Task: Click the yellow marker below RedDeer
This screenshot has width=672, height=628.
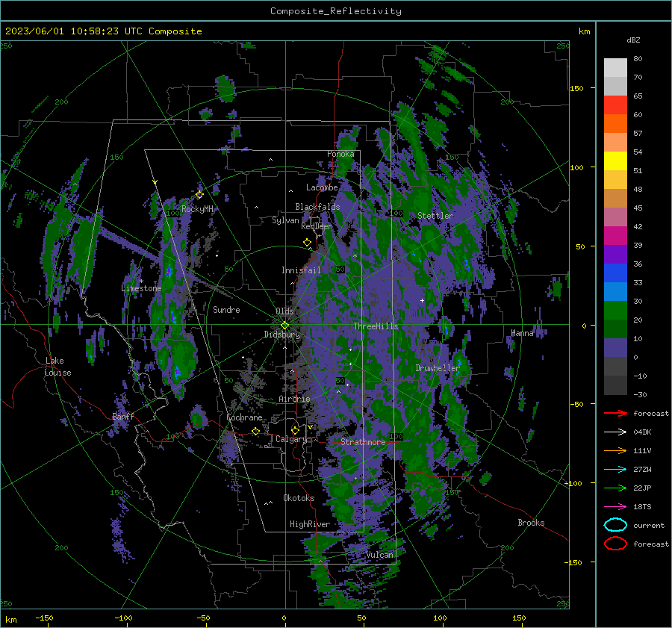Action: 307,243
